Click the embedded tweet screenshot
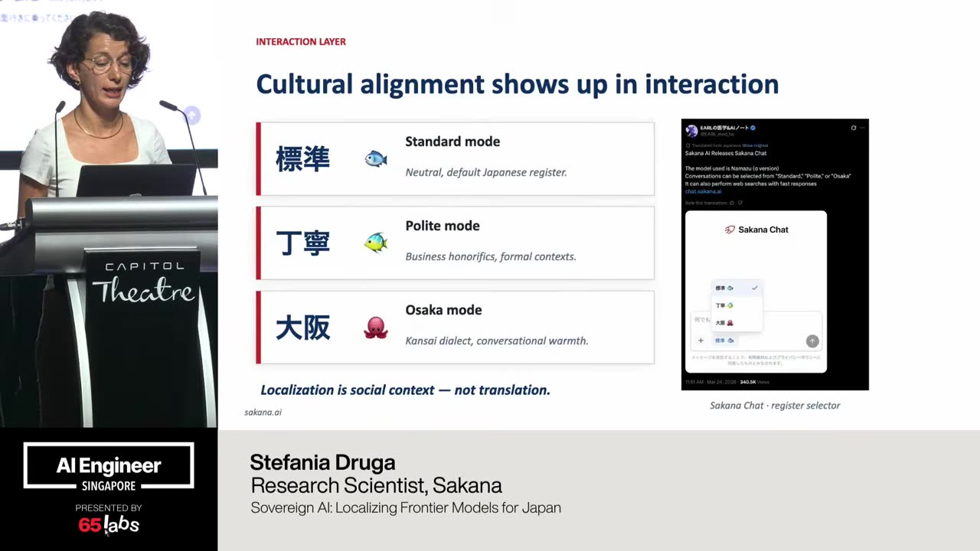Image resolution: width=980 pixels, height=551 pixels. click(x=775, y=254)
